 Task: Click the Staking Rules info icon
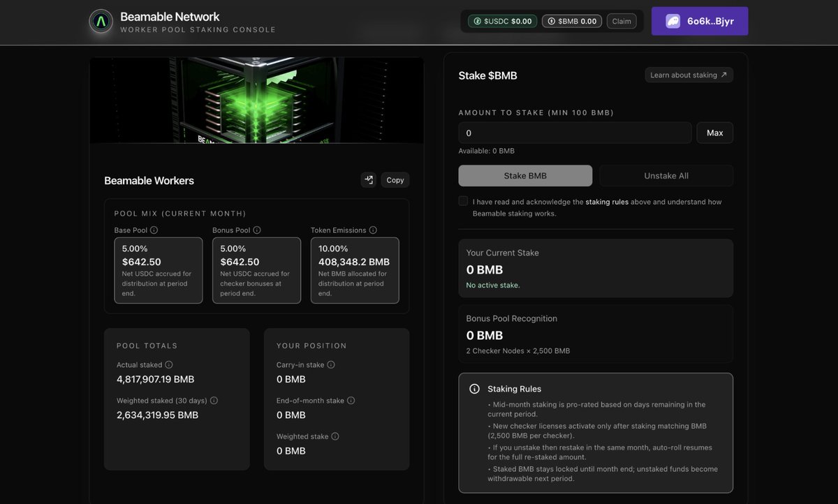pos(474,389)
